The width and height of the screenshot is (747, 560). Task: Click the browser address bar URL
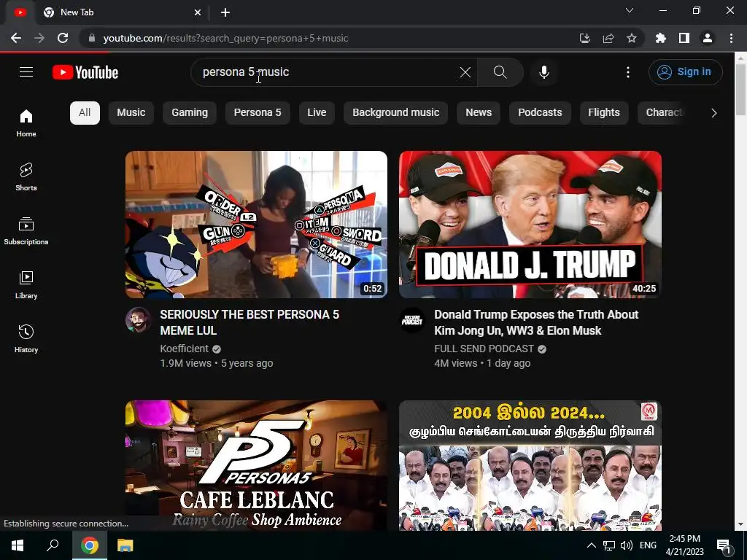pyautogui.click(x=226, y=38)
